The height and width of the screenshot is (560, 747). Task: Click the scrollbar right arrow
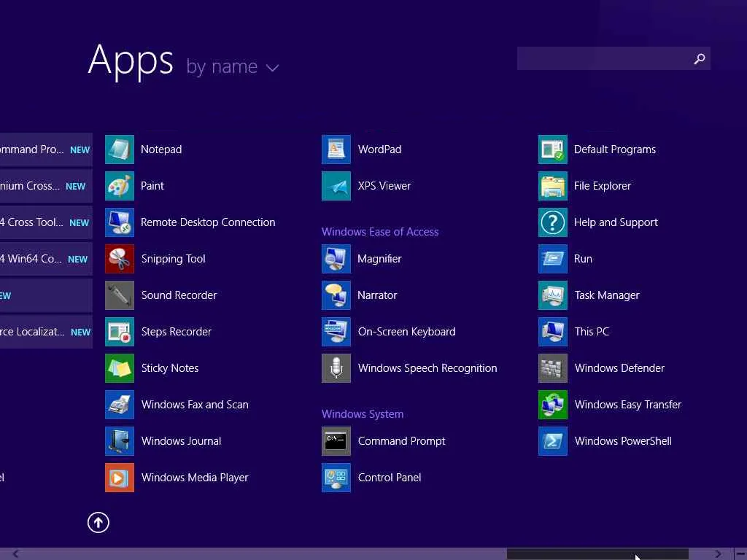pyautogui.click(x=718, y=554)
